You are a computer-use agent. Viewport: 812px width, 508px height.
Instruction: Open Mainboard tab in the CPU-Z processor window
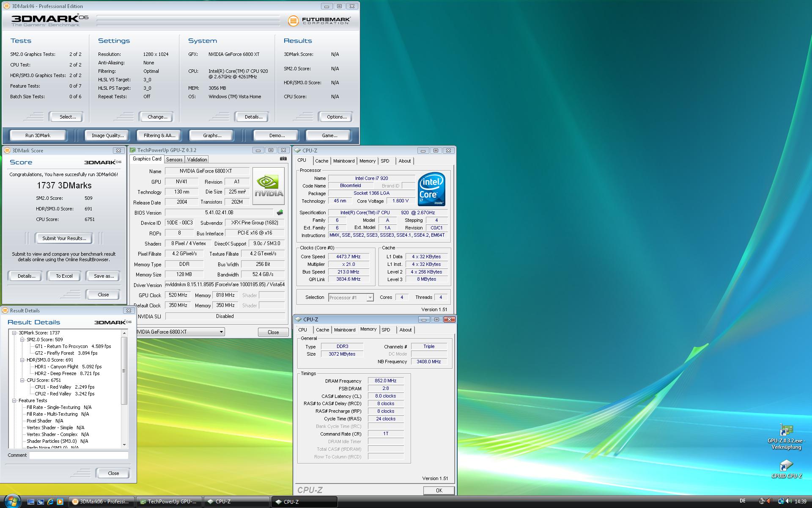coord(344,161)
